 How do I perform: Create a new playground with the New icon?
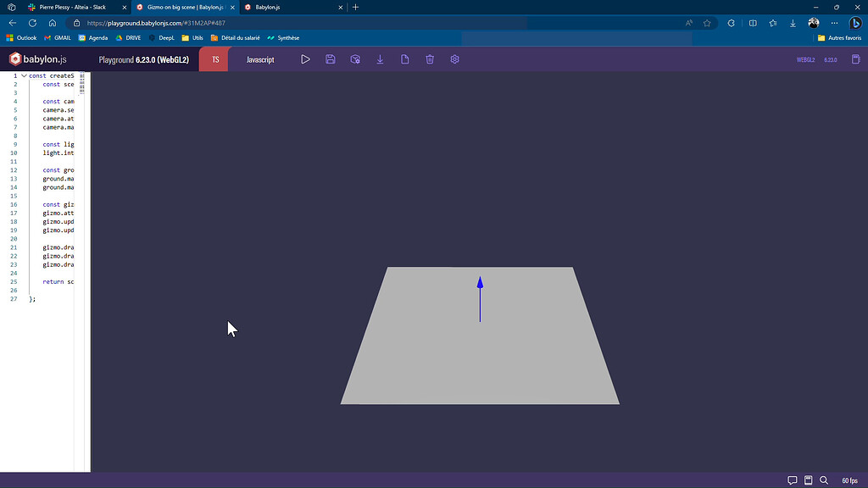405,59
